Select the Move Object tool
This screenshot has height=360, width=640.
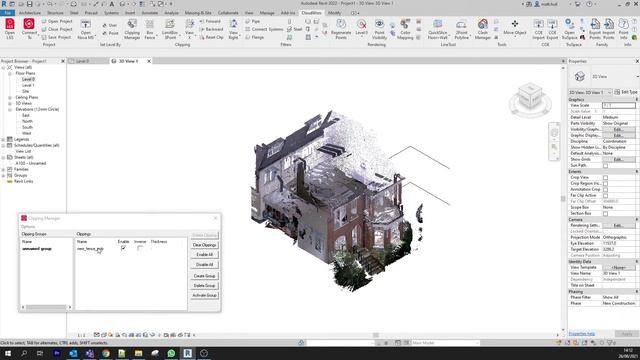click(515, 27)
